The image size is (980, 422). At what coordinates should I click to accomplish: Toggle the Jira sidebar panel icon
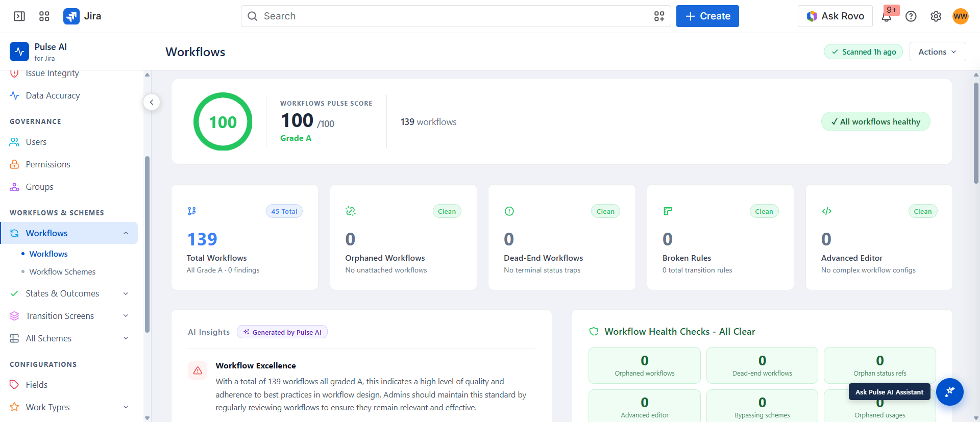[19, 16]
